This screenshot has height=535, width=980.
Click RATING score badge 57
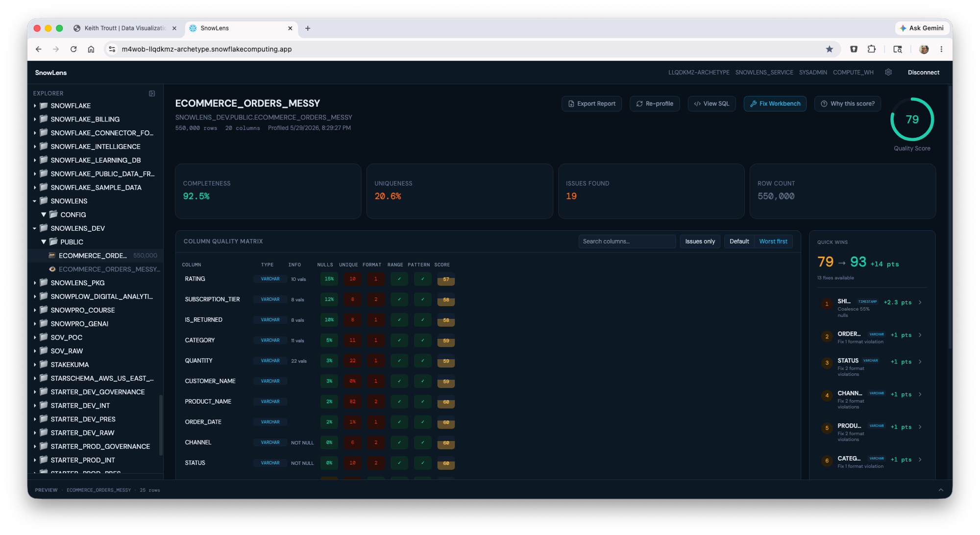(445, 279)
